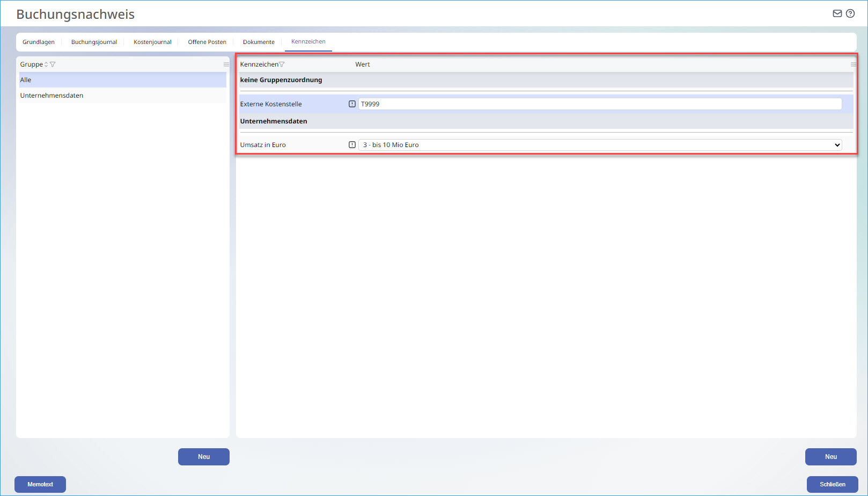Click the filter icon beside Kennzeichen header

tap(282, 64)
